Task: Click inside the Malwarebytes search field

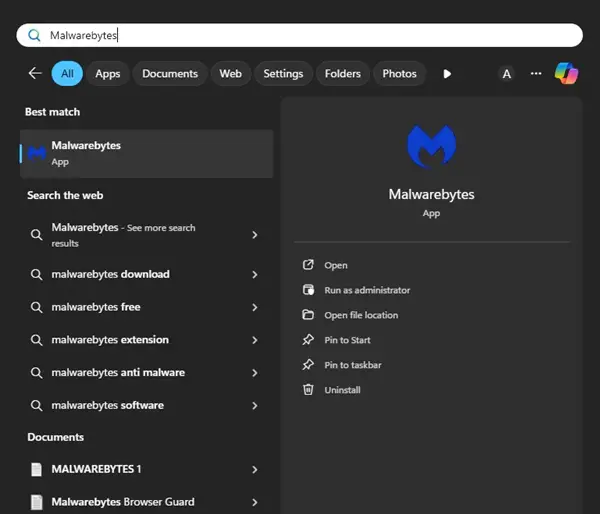Action: coord(299,35)
